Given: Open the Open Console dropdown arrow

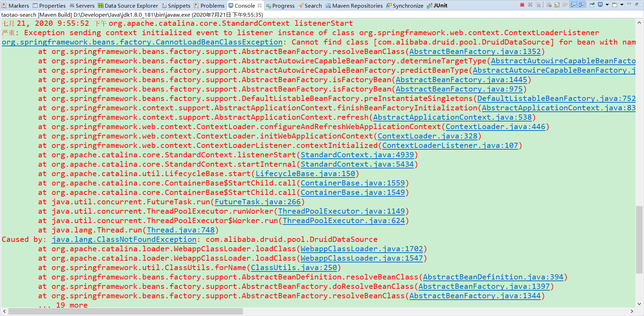Looking at the screenshot, I should 622,5.
